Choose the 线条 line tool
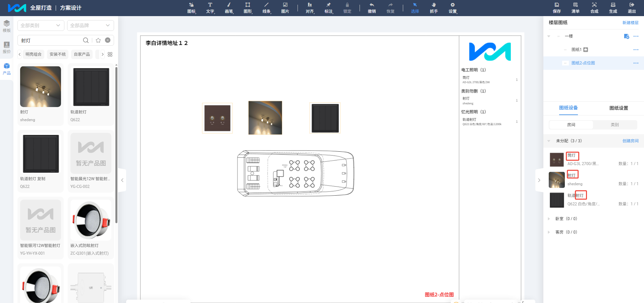The height and width of the screenshot is (303, 644). pyautogui.click(x=267, y=8)
